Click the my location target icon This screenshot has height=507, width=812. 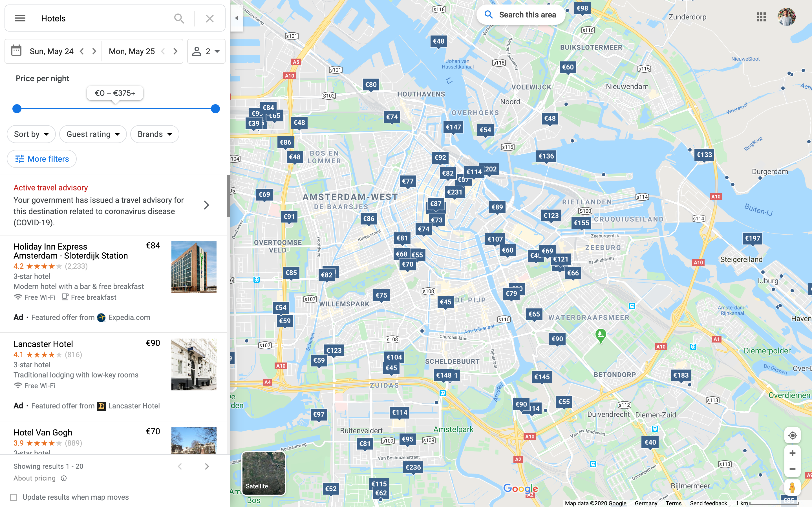coord(792,435)
